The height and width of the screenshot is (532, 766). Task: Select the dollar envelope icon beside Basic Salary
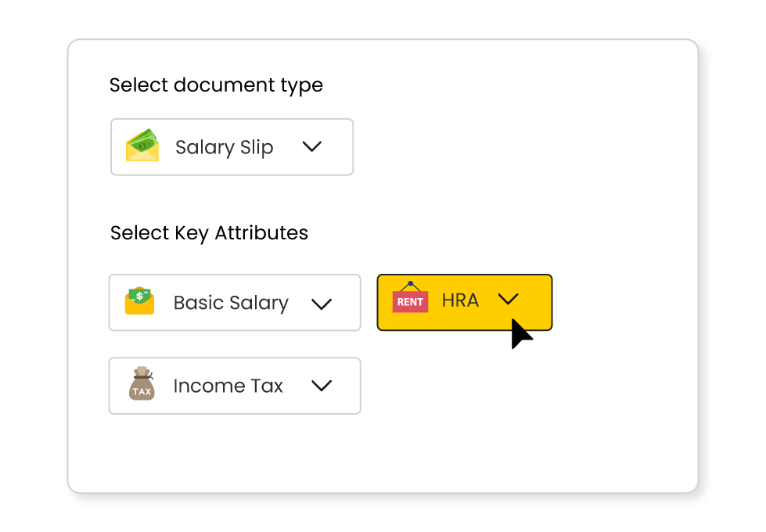coord(138,303)
